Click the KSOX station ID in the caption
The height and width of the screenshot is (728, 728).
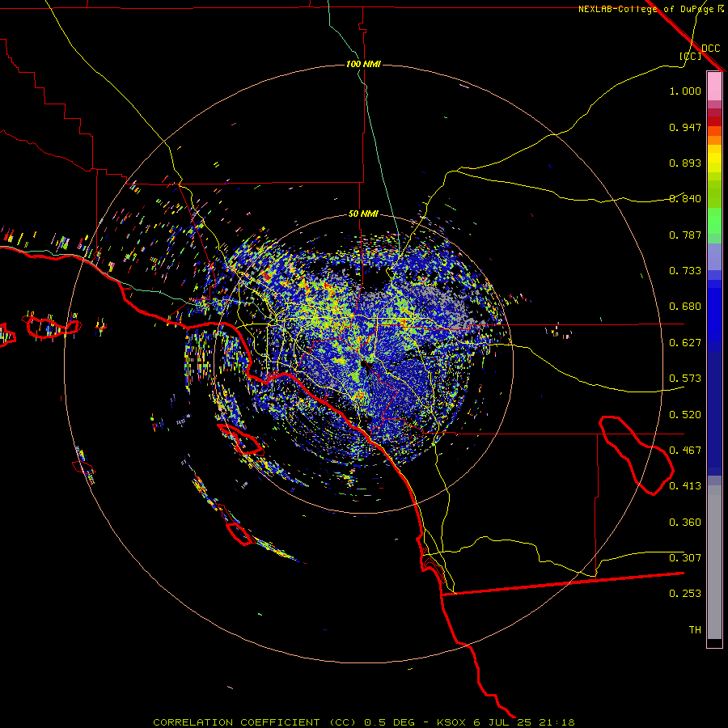[451, 722]
